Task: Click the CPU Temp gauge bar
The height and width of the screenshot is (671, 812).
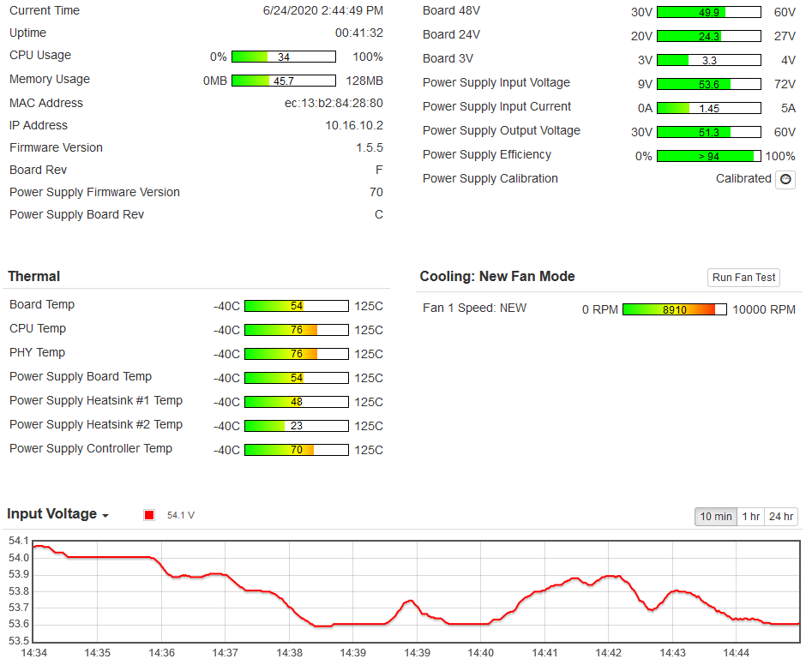Action: (296, 330)
